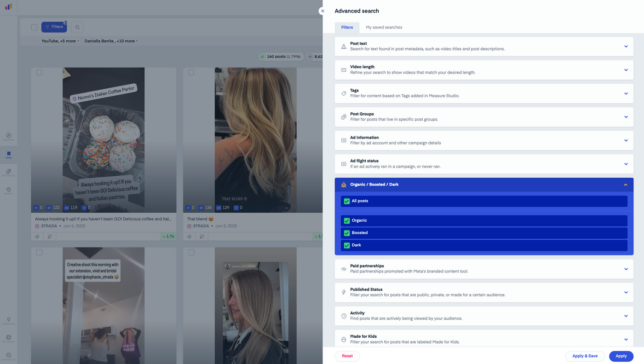Expand the Published Status chevron
The image size is (644, 364).
[626, 292]
